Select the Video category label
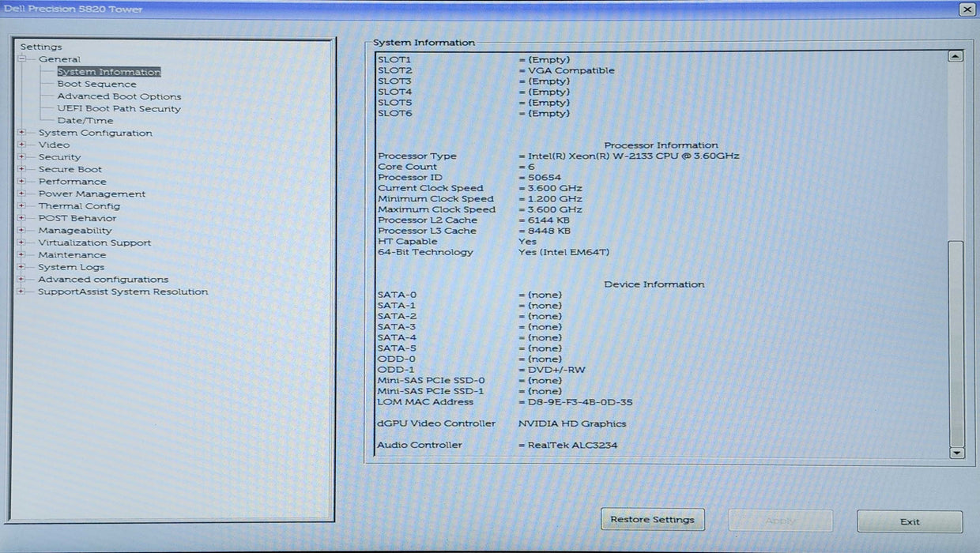 54,145
